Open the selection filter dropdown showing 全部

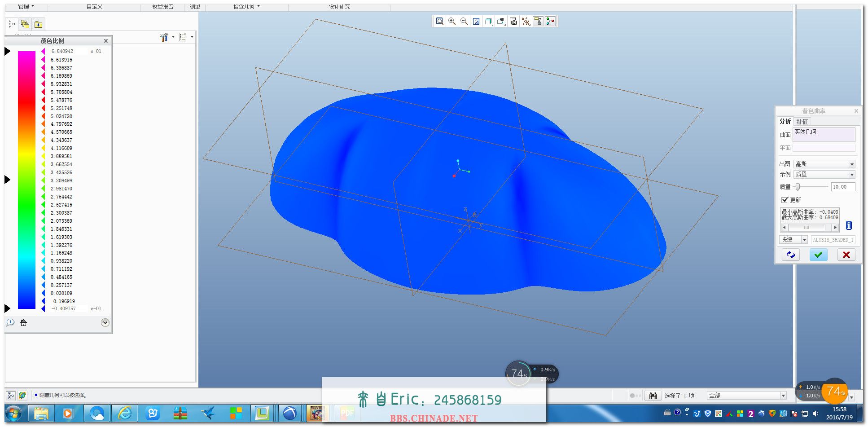pos(747,396)
